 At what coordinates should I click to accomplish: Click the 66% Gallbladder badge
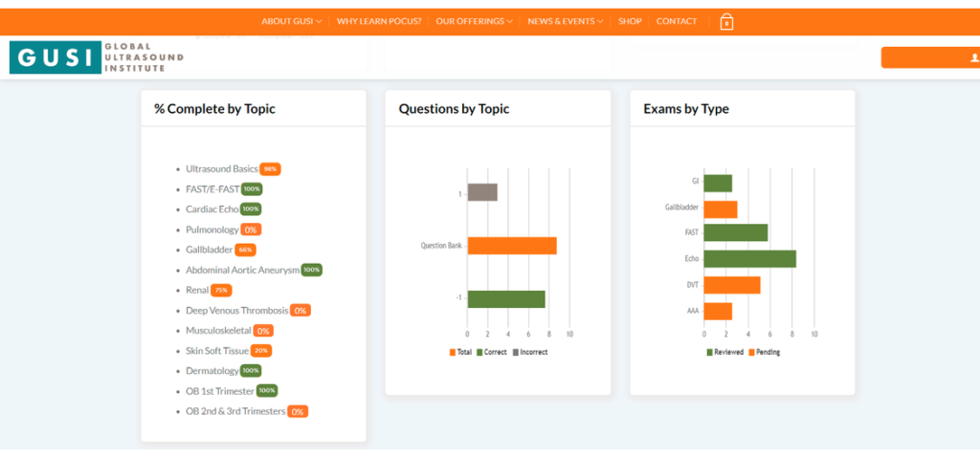(245, 250)
